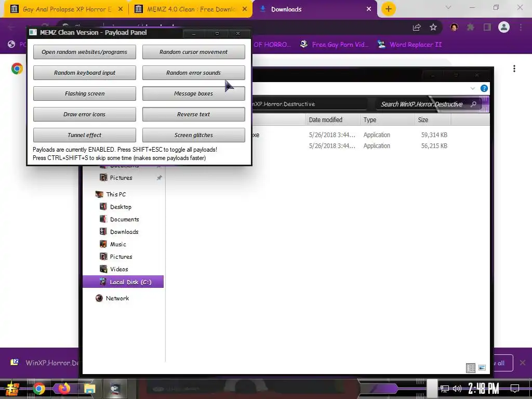Screen dimensions: 532x399
Task: Sort files by Size column
Action: [x=433, y=120]
